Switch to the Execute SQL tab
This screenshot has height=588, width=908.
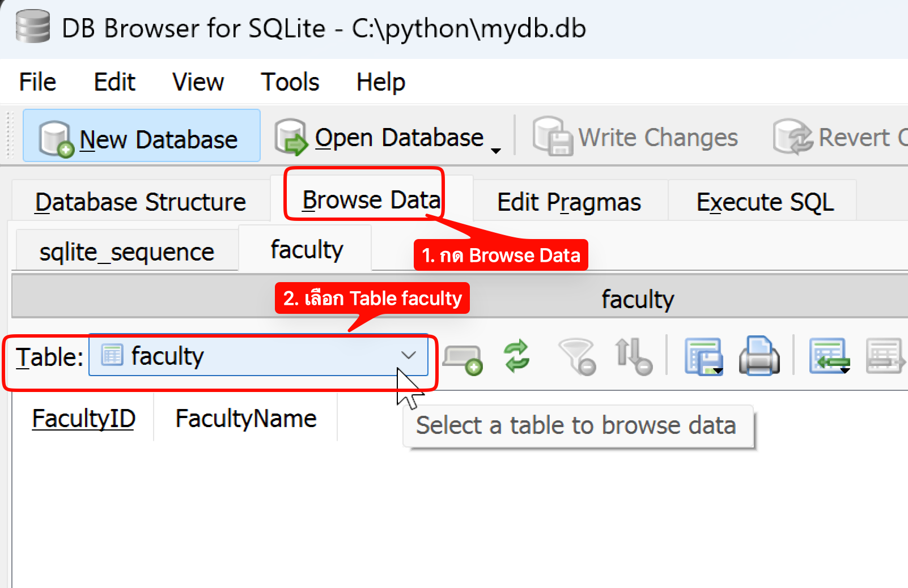pyautogui.click(x=765, y=202)
